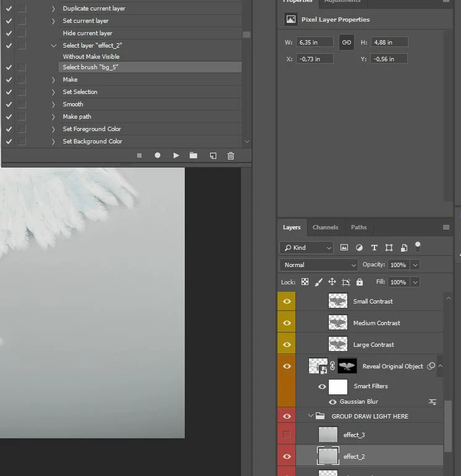Hide the GROUP DRAW LIGHT HERE group

[x=287, y=416]
